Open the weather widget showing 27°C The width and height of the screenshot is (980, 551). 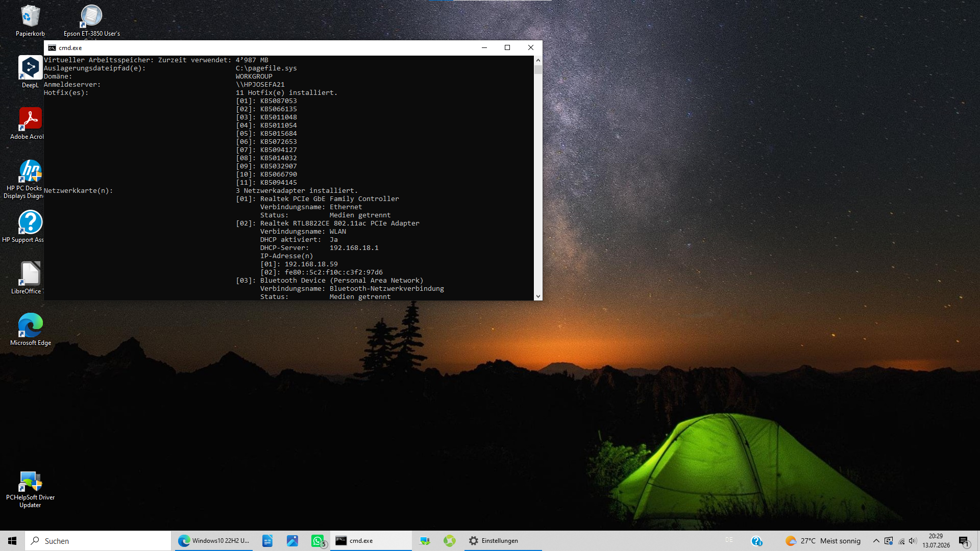click(823, 541)
